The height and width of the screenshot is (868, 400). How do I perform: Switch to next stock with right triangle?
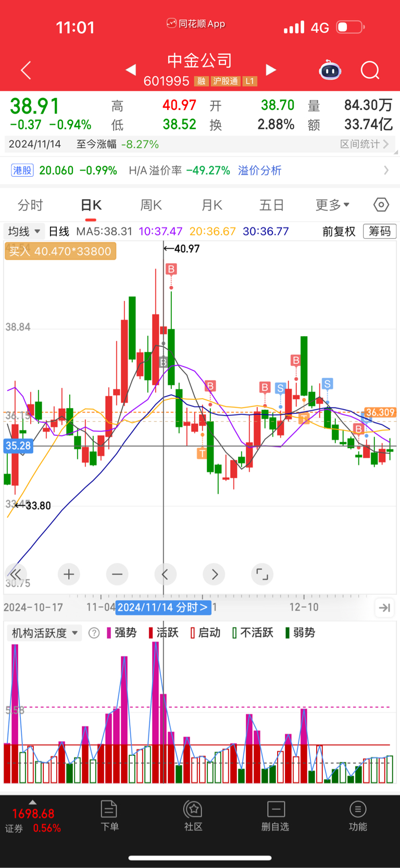click(271, 69)
